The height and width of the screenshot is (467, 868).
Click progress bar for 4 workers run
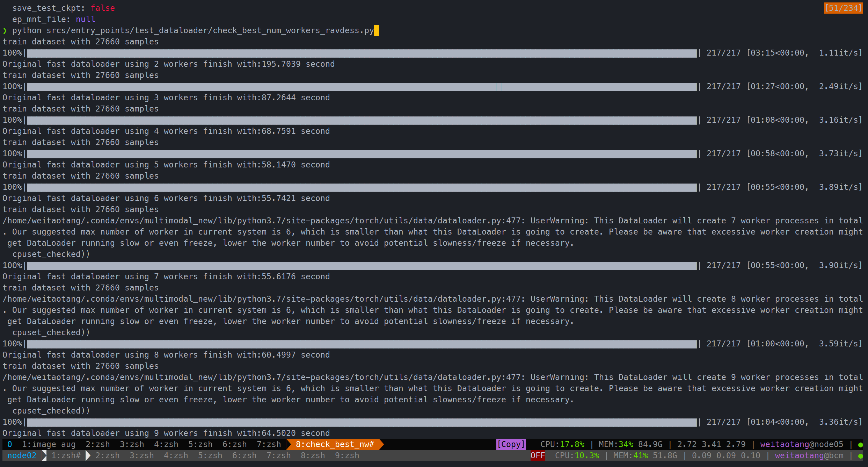362,120
